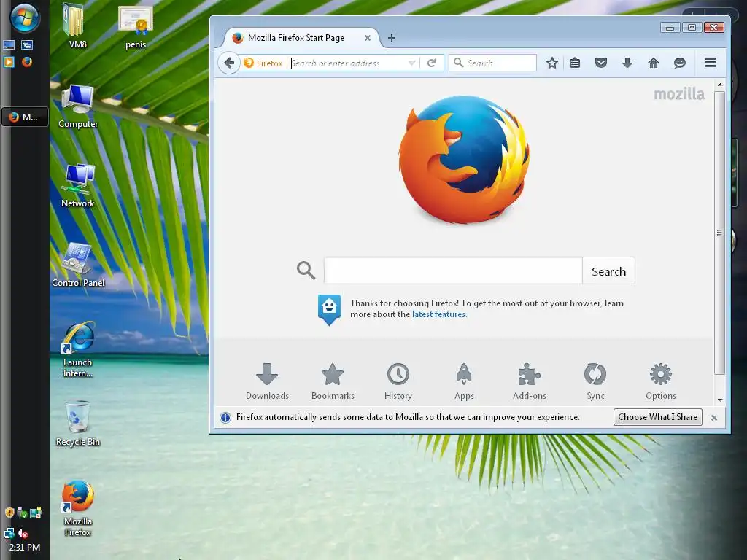Maximize the Firefox window

[692, 28]
